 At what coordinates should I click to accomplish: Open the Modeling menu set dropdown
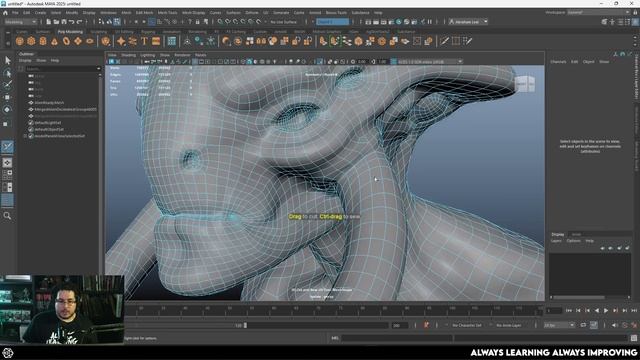coord(20,22)
